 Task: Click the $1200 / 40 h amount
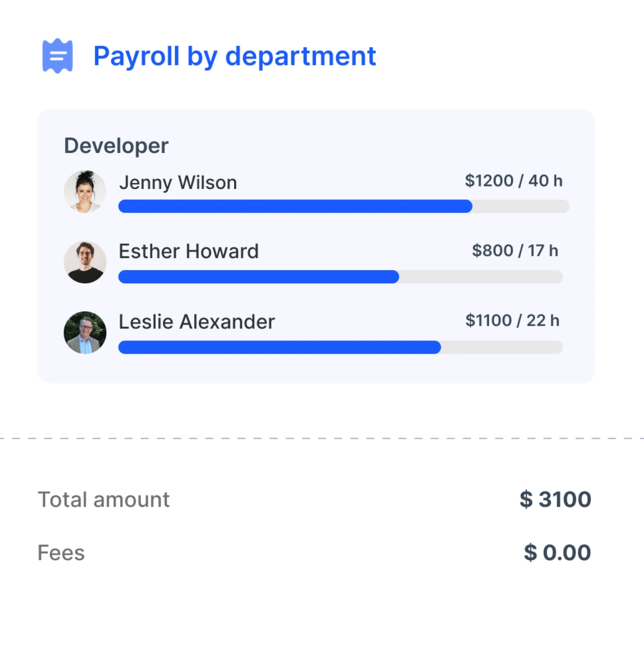click(x=514, y=181)
